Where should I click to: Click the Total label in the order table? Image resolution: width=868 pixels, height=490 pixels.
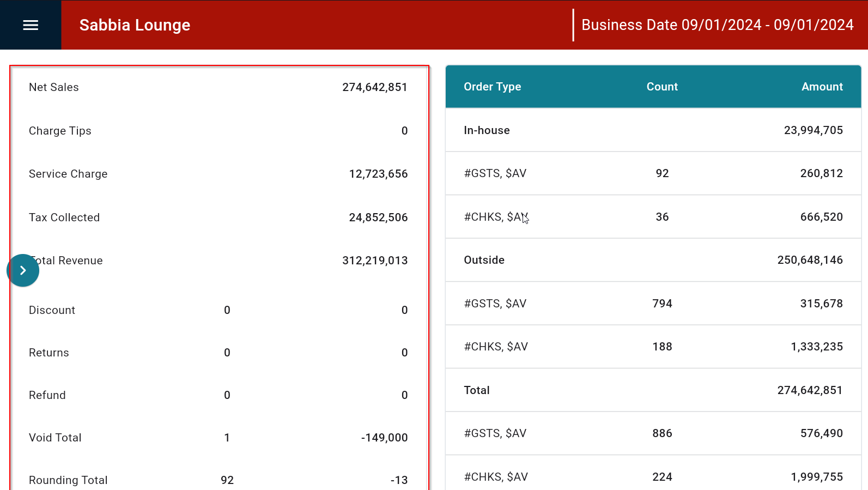(x=477, y=390)
